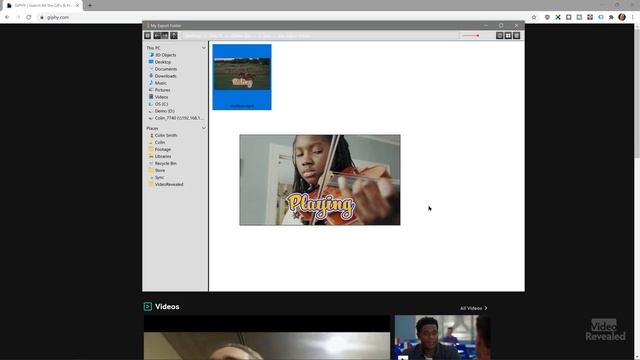Click the first left icon in the export folder toolbar

click(x=148, y=36)
